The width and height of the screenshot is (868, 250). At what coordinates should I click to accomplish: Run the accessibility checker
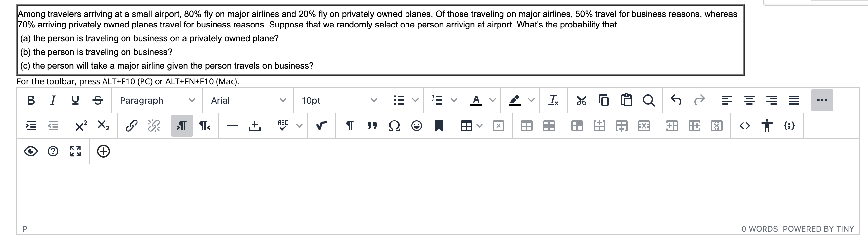[767, 126]
